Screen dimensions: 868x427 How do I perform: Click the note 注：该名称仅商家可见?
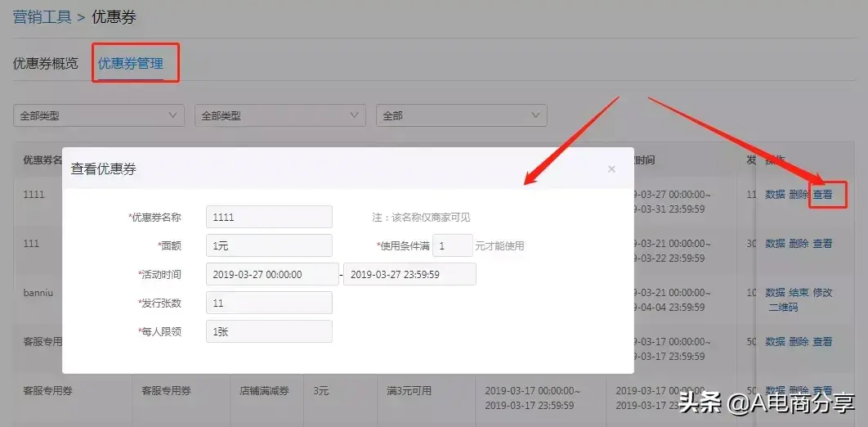421,217
